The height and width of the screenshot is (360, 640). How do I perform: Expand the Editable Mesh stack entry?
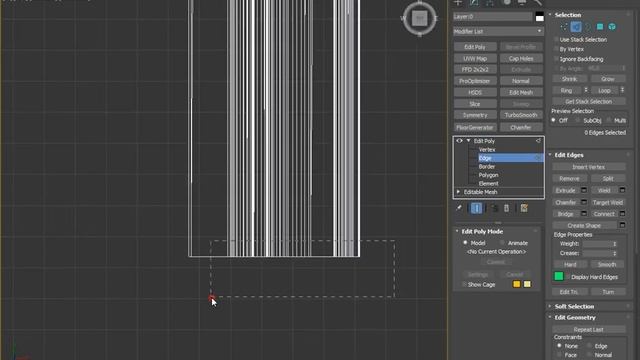(458, 192)
